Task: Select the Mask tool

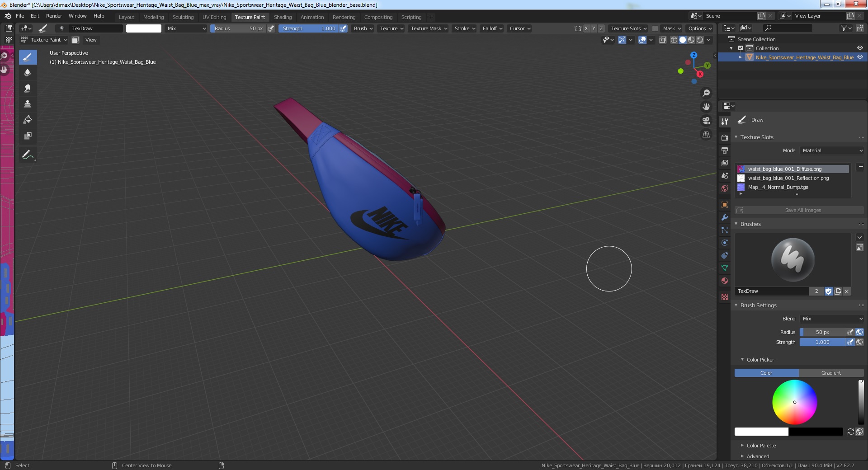Action: pos(28,136)
